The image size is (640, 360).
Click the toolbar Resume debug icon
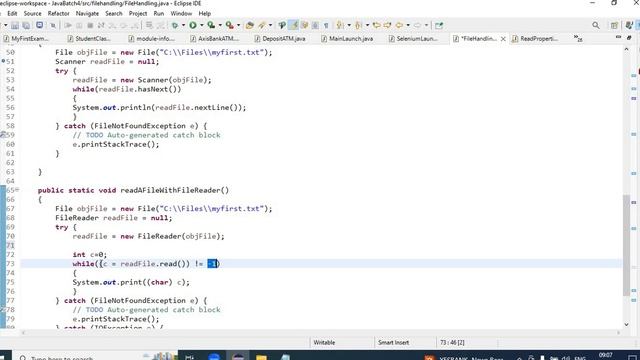(68, 25)
